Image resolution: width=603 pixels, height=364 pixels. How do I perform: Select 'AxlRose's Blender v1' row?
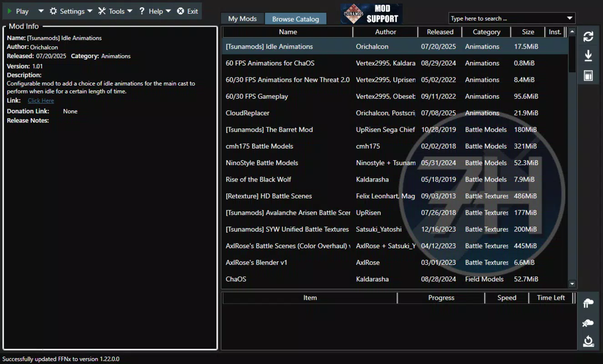click(395, 263)
